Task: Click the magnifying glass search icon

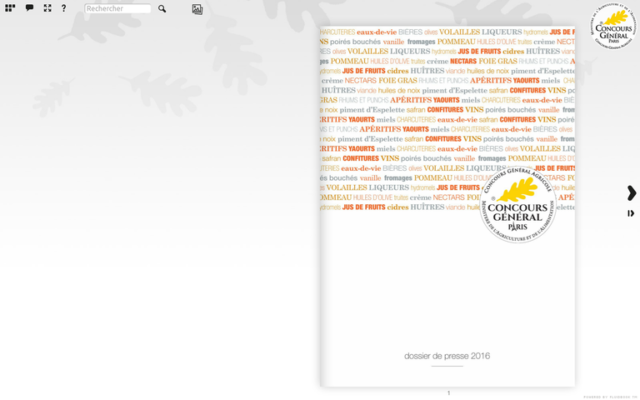Action: [162, 9]
